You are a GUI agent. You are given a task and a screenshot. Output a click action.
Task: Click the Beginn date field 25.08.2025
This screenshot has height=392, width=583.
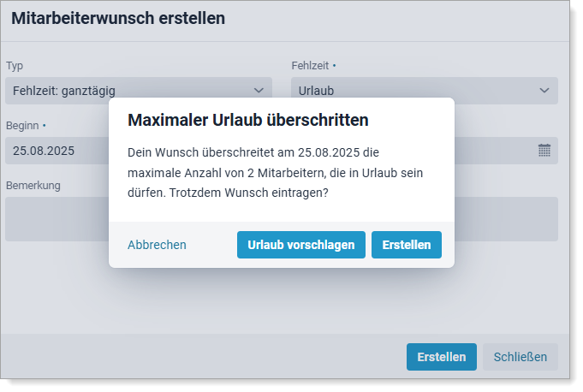pos(57,151)
